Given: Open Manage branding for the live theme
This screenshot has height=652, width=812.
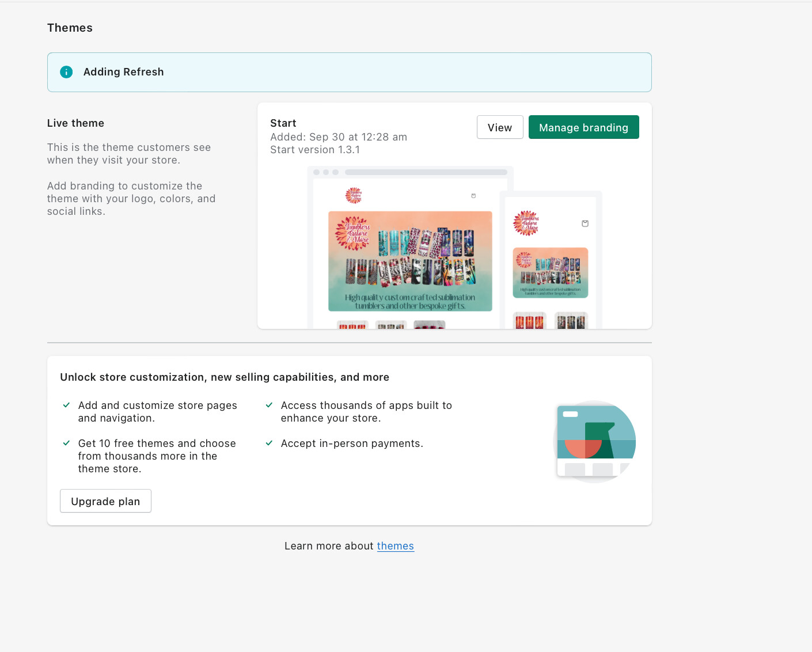Looking at the screenshot, I should pos(583,127).
